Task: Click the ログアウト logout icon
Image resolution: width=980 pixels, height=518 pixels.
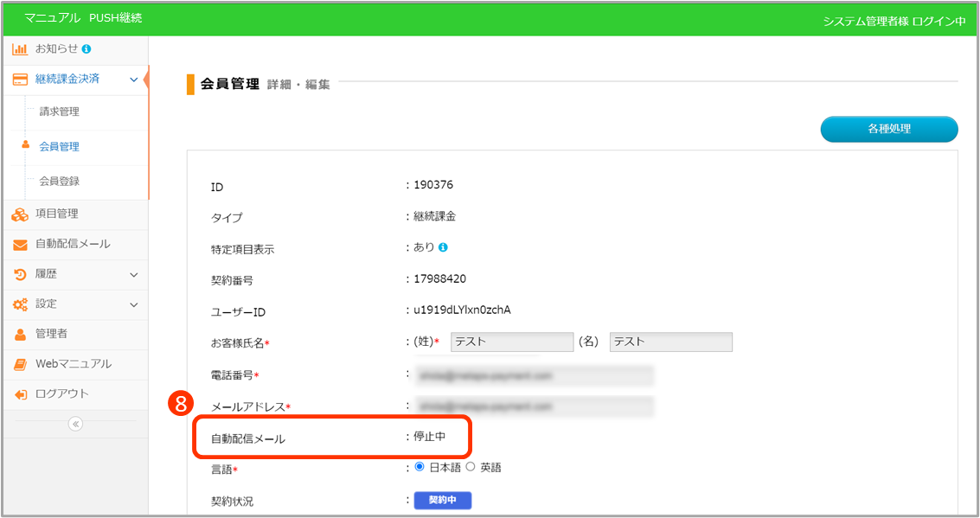Action: pos(20,394)
